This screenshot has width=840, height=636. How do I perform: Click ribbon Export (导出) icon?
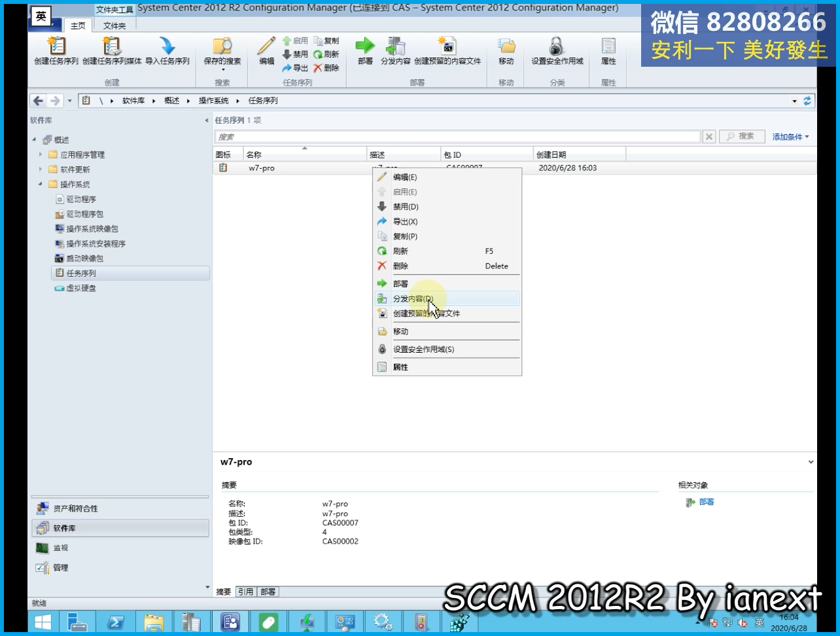[295, 68]
